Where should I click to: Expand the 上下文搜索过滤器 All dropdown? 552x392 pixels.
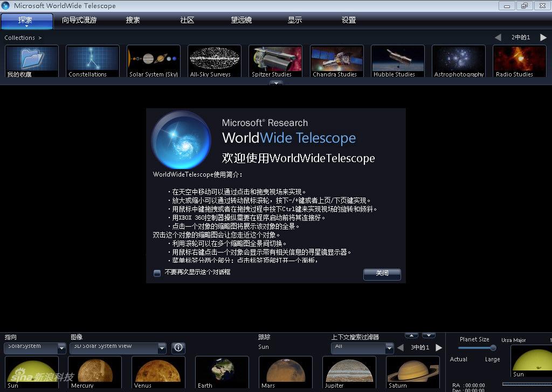coord(389,348)
